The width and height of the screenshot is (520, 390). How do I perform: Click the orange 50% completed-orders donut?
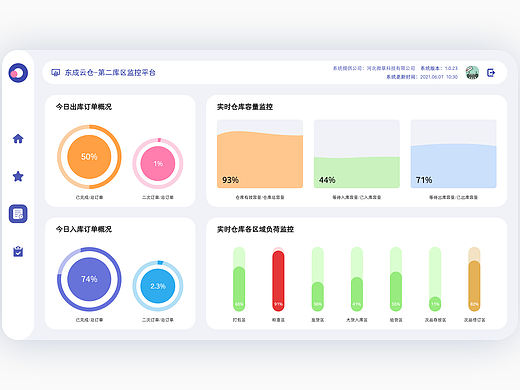(x=89, y=157)
